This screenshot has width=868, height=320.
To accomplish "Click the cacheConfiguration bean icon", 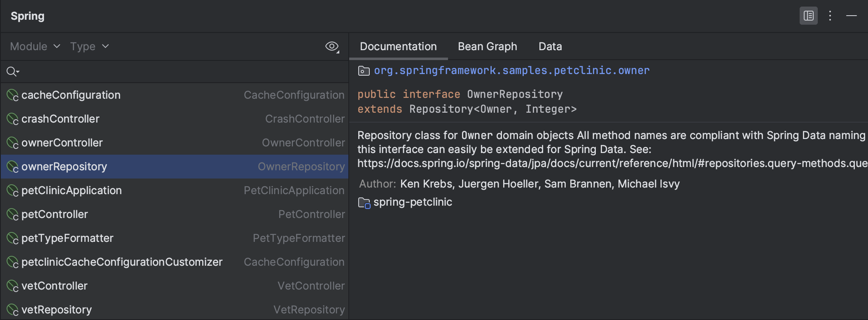I will [x=13, y=95].
